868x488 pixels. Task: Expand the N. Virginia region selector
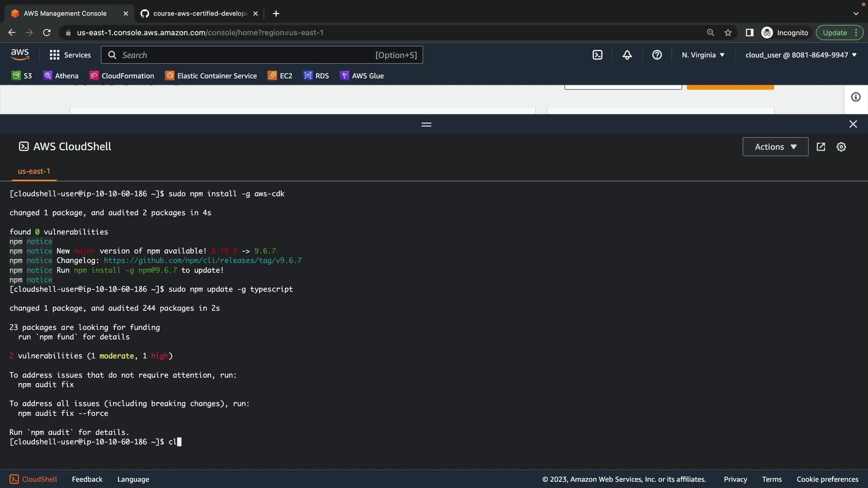pos(703,55)
